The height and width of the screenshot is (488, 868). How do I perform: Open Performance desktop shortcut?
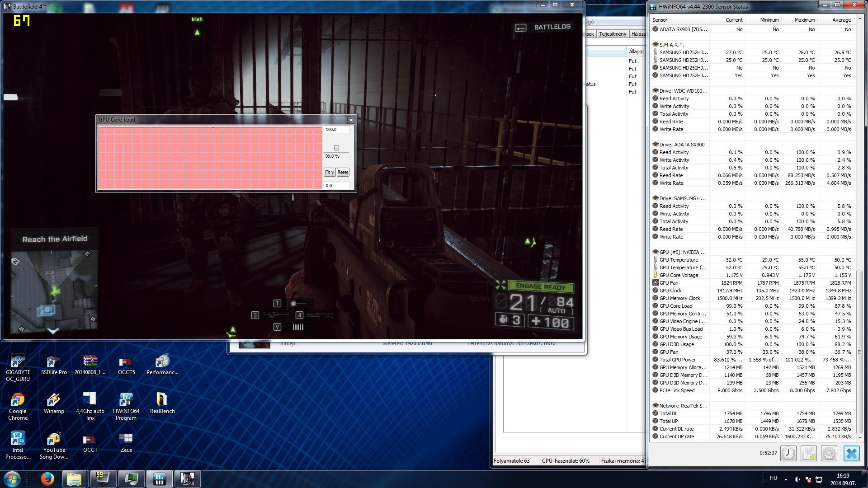(x=162, y=365)
